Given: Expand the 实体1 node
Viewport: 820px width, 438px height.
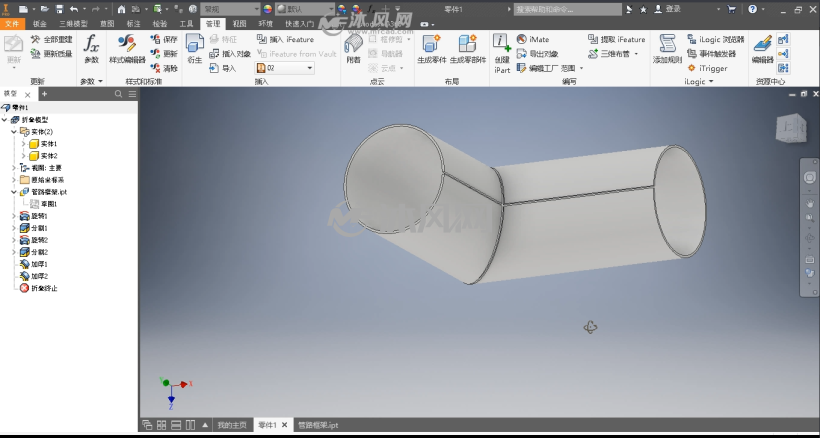Looking at the screenshot, I should coord(24,144).
